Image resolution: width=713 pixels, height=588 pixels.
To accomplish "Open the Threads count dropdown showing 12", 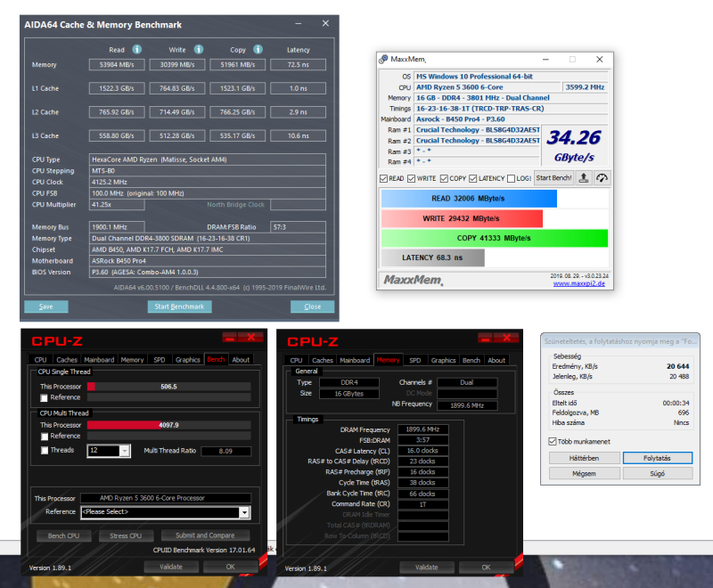I will [125, 451].
